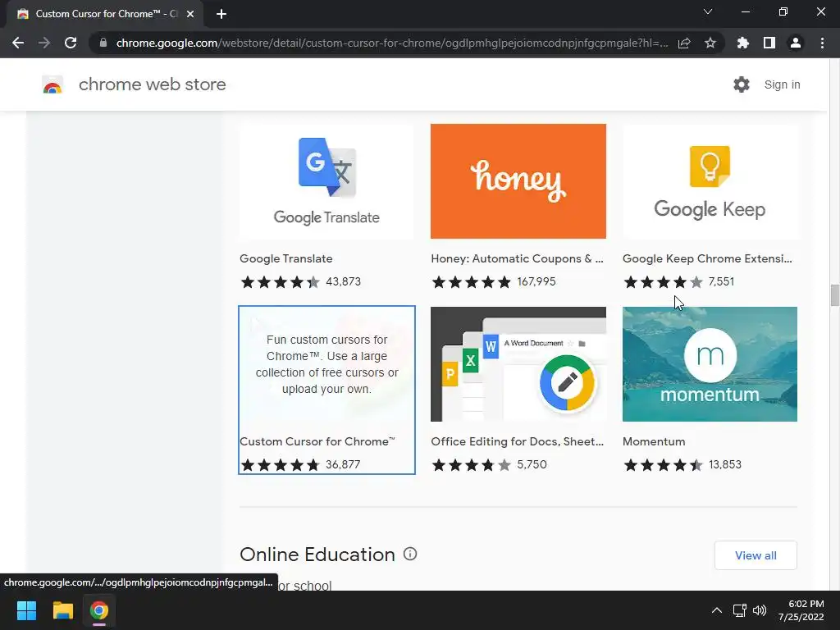The image size is (840, 630).
Task: Open the Honey orange thumbnail
Action: 518,181
